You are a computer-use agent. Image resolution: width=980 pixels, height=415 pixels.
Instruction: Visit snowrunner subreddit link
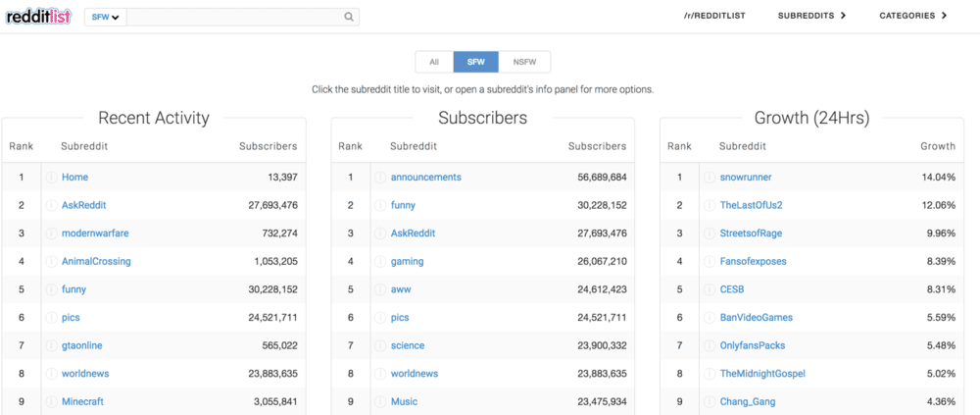point(746,178)
